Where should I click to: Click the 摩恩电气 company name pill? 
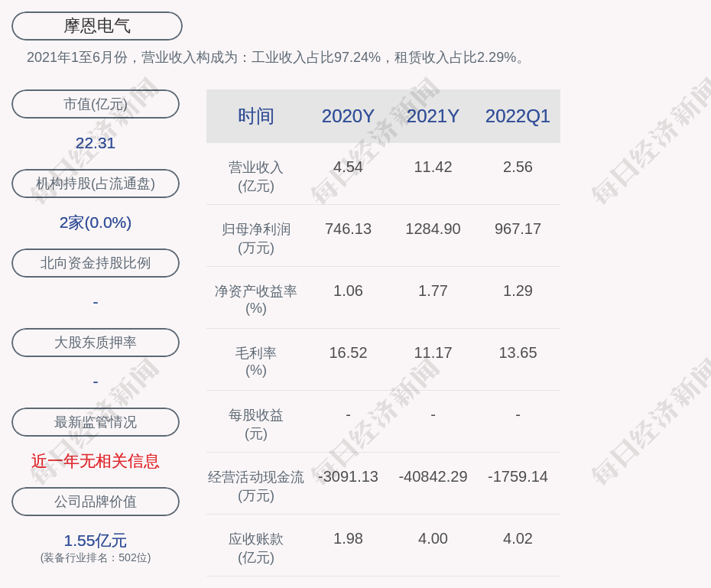(96, 26)
